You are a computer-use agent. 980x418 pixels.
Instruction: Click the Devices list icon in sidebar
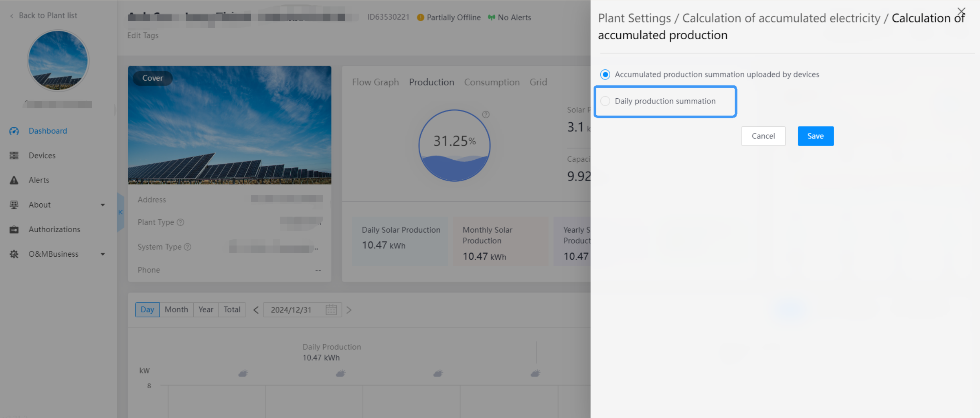[14, 156]
